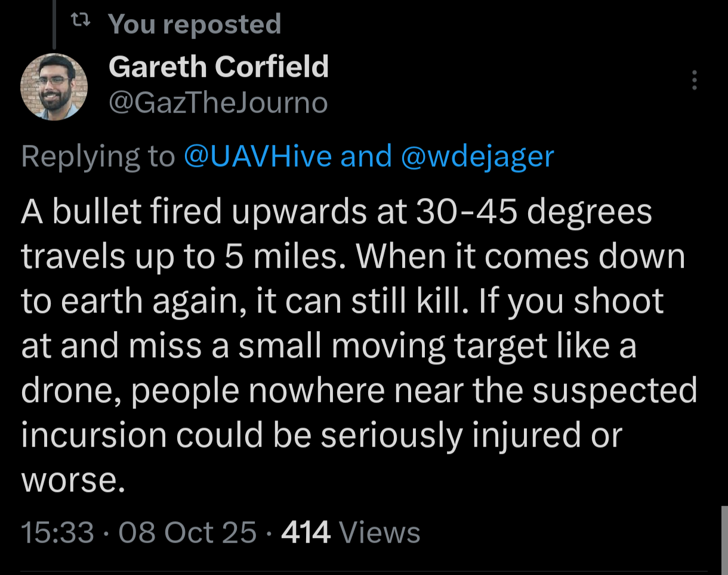728x575 pixels.
Task: Click the "You reposted" label
Action: coord(195,24)
